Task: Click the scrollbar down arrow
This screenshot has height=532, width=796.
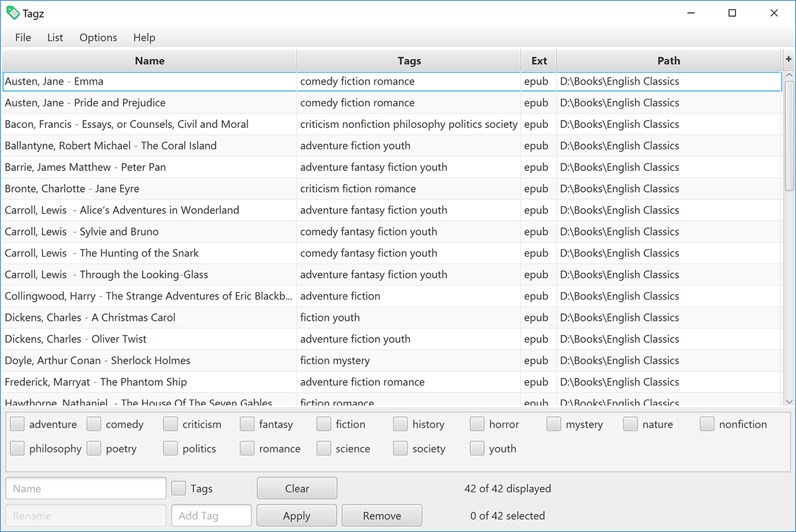Action: (789, 402)
